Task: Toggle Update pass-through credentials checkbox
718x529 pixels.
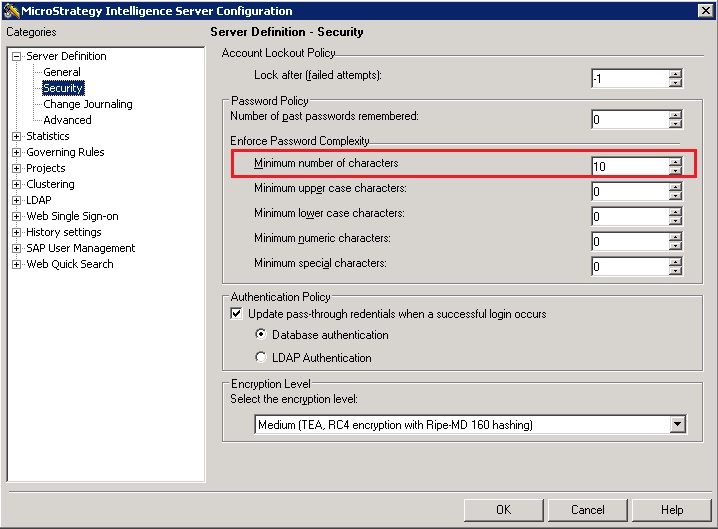Action: (236, 314)
